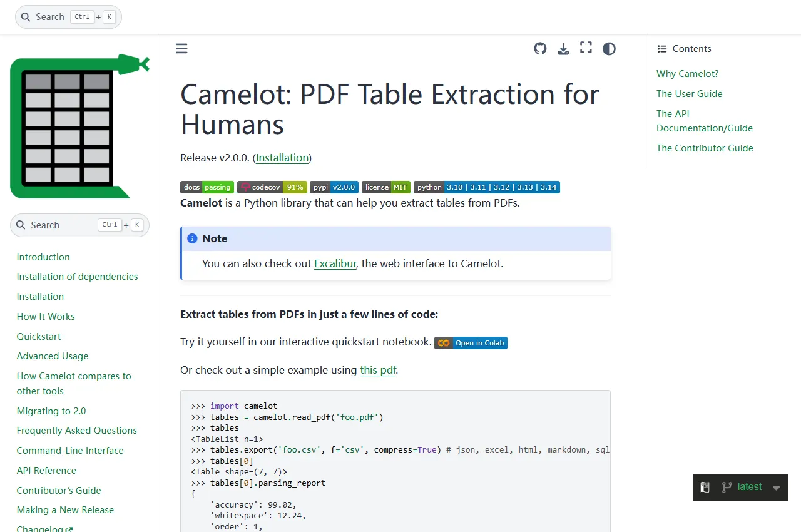The image size is (801, 532).
Task: Jump to The User Guide section
Action: [x=689, y=94]
